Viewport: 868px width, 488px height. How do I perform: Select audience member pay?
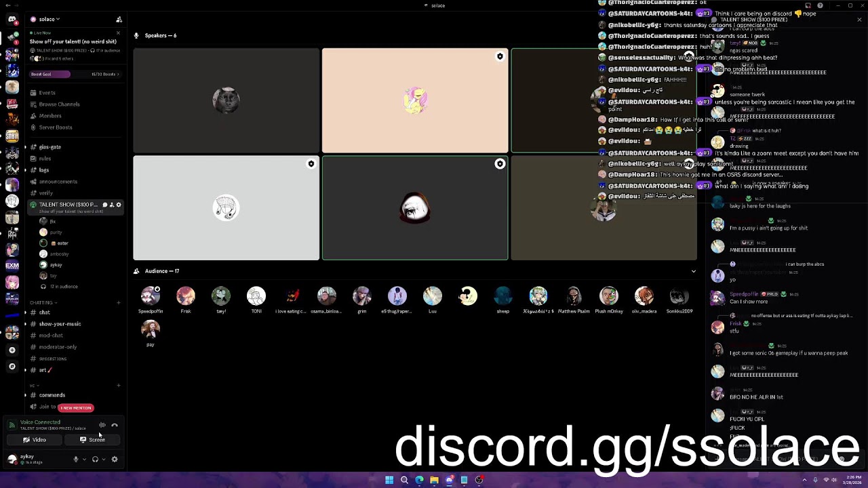click(x=151, y=333)
